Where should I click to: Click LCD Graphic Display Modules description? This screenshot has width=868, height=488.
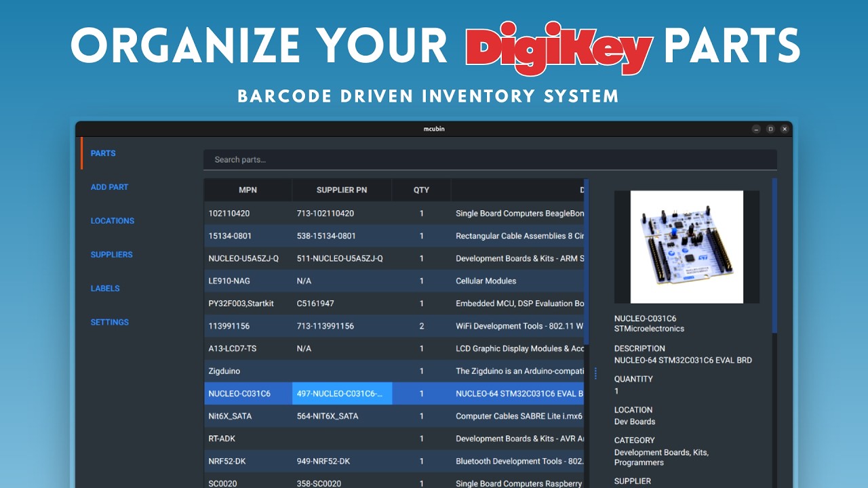click(x=517, y=348)
